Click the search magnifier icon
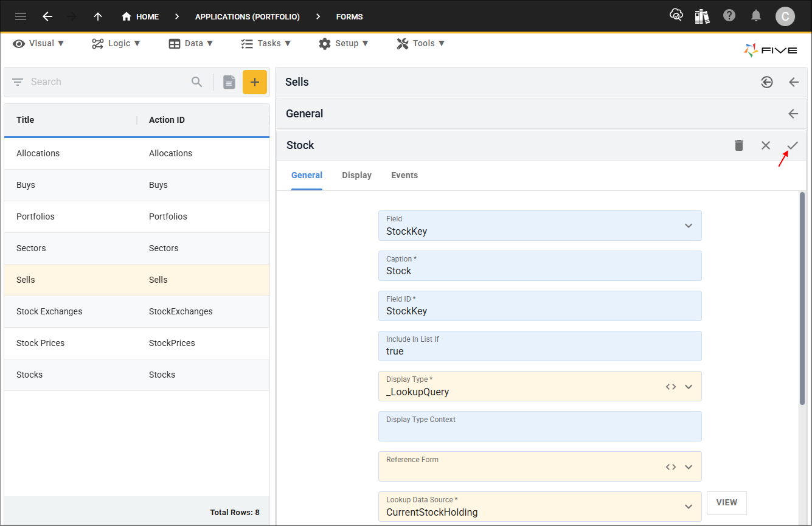This screenshot has width=812, height=526. (x=196, y=82)
